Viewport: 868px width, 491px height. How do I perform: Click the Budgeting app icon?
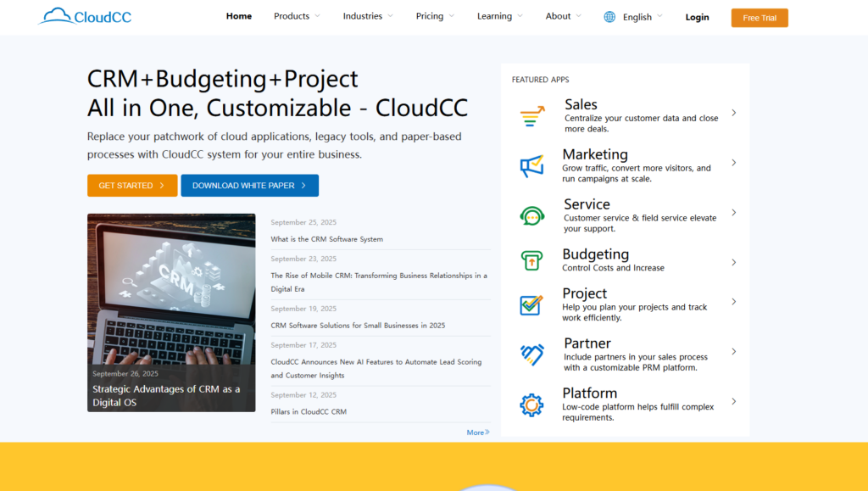pyautogui.click(x=531, y=260)
